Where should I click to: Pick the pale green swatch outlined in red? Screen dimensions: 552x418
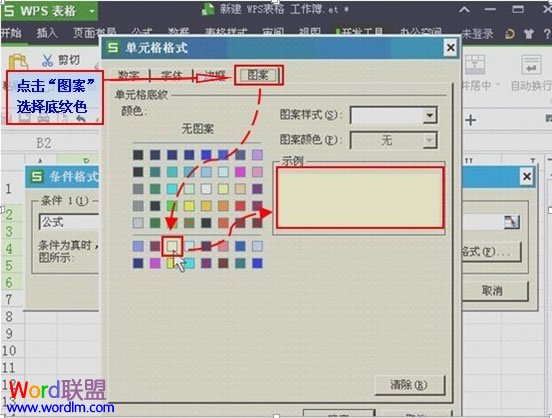[x=172, y=246]
